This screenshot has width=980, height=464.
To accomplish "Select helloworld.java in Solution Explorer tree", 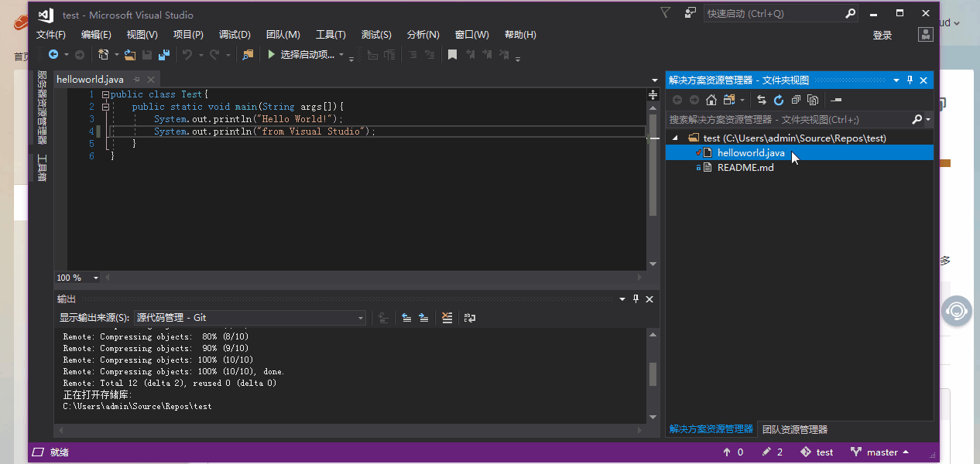I will pyautogui.click(x=800, y=153).
